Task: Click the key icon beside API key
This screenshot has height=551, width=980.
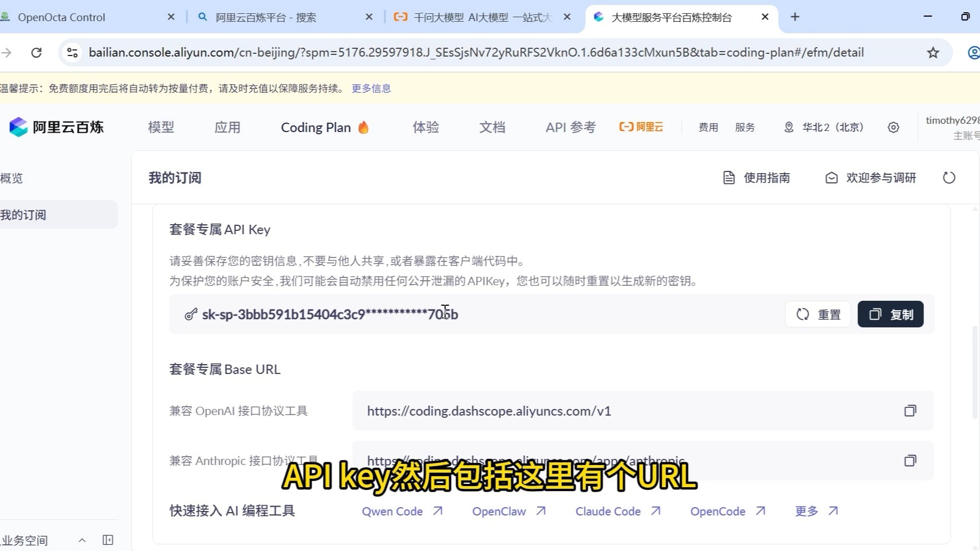Action: coord(191,315)
